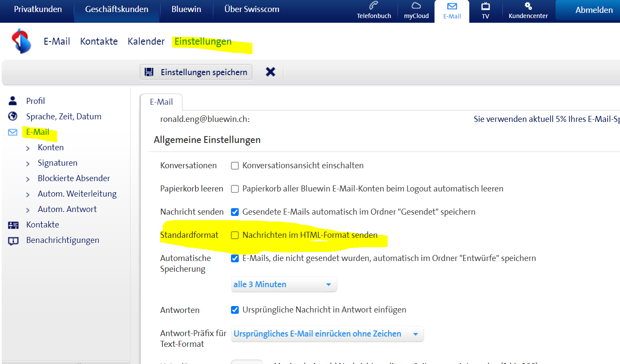Open myCloud via cloud icon
This screenshot has width=620, height=364.
(x=416, y=6)
